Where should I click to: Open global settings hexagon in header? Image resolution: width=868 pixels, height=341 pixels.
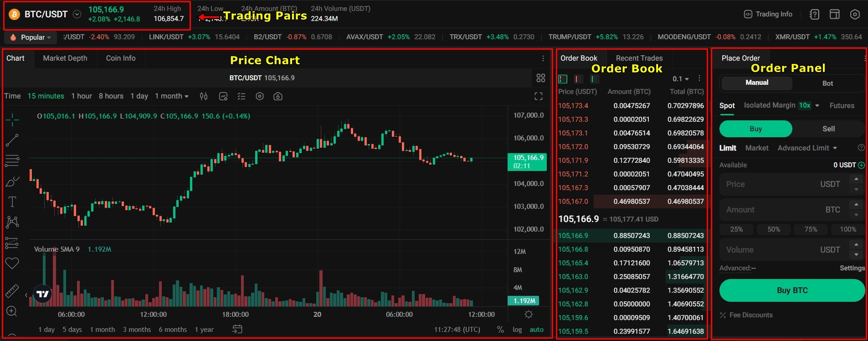click(x=855, y=14)
